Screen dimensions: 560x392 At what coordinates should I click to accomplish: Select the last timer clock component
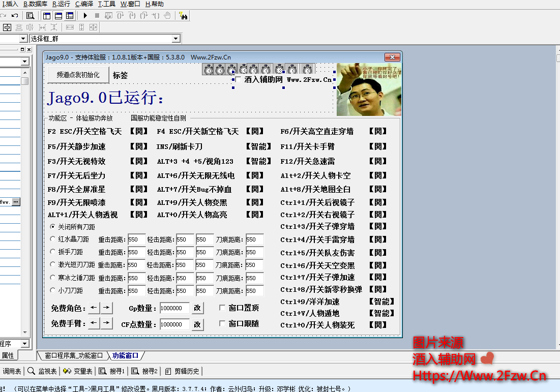(307, 69)
